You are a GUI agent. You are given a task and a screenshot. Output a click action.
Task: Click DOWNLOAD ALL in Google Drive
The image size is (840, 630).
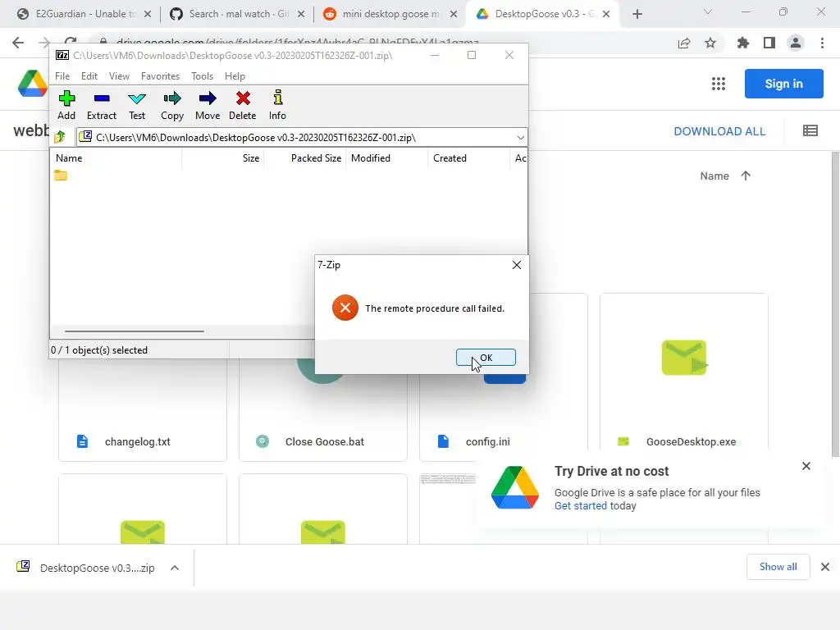click(x=719, y=131)
